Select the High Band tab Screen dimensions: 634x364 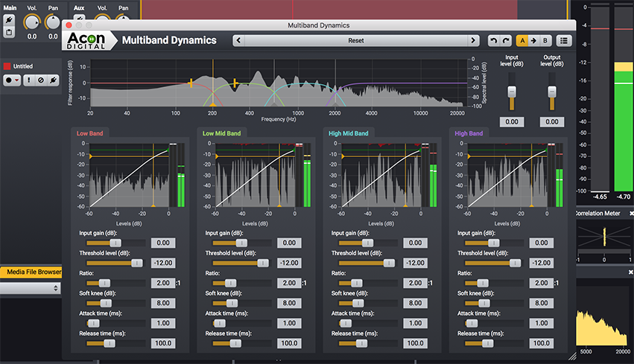[x=469, y=133]
